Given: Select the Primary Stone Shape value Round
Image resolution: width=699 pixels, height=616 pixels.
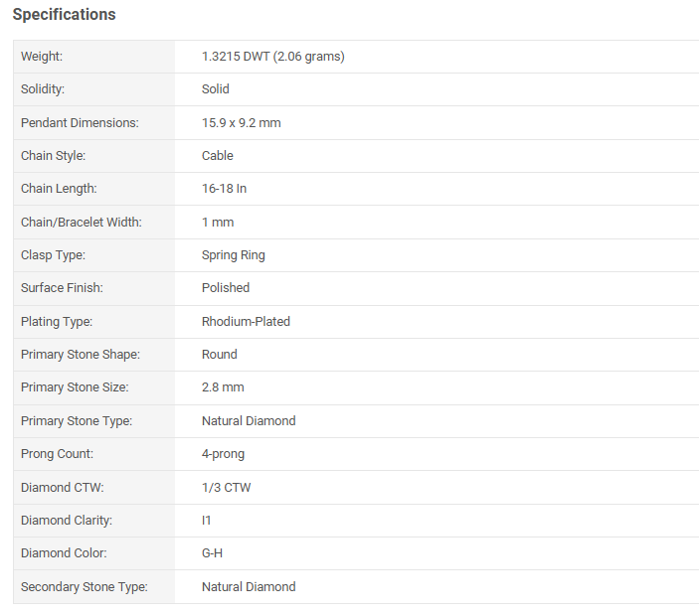Looking at the screenshot, I should click(220, 355).
